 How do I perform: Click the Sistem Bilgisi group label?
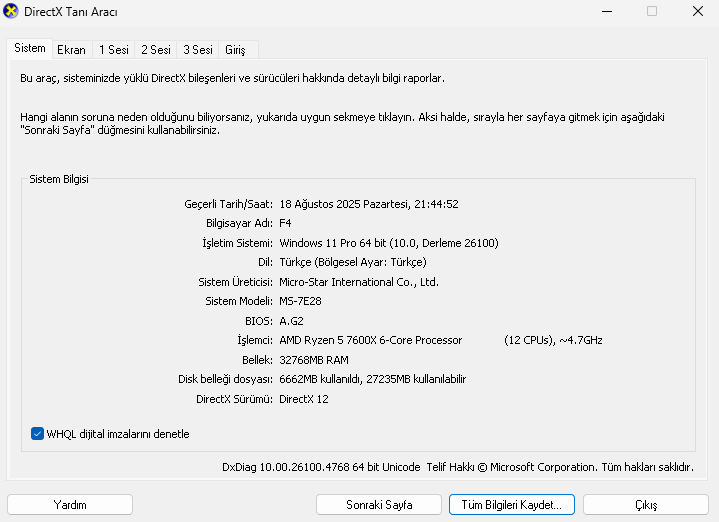point(59,179)
